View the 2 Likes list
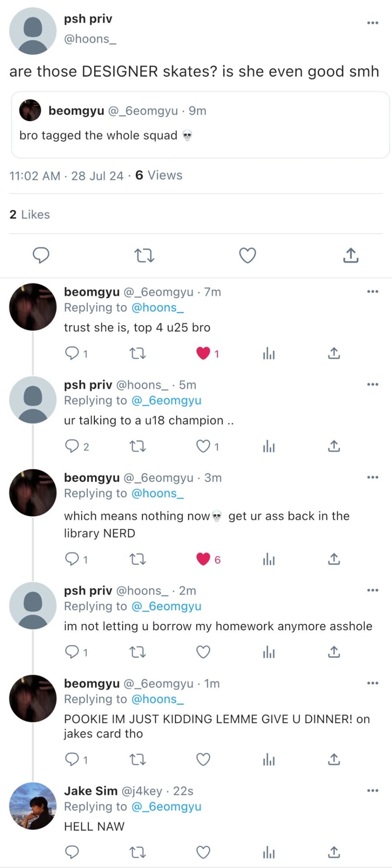 point(30,214)
